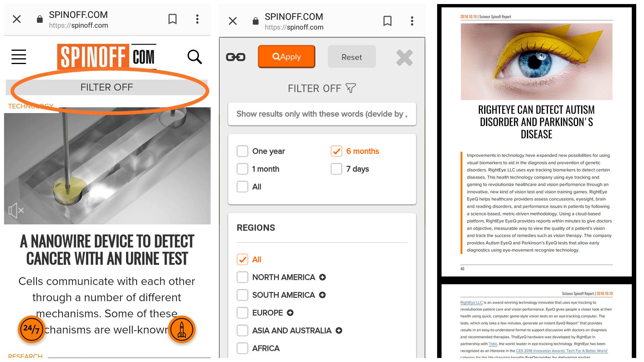Viewport: 644px width, 362px height.
Task: Close the filter panel with gray X
Action: pyautogui.click(x=405, y=58)
